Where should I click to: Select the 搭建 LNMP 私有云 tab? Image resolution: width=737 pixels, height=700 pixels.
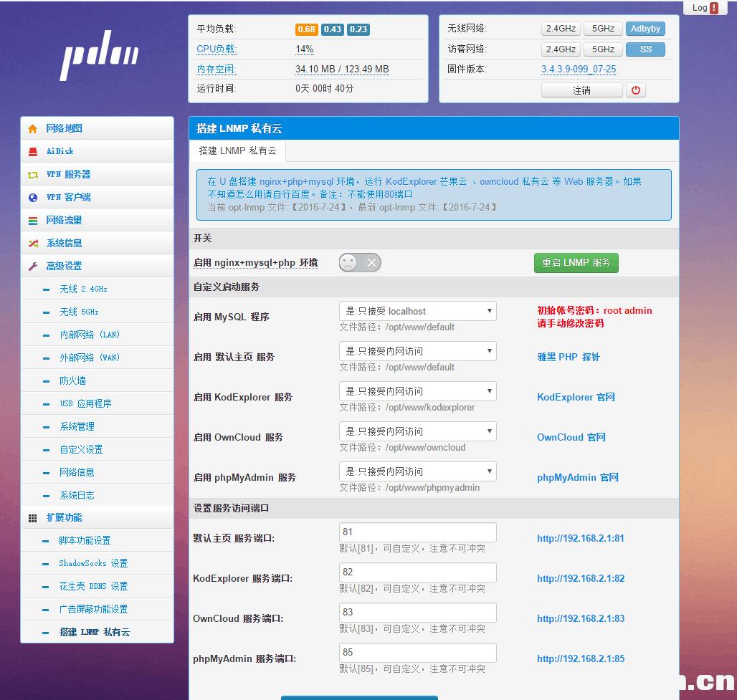237,150
